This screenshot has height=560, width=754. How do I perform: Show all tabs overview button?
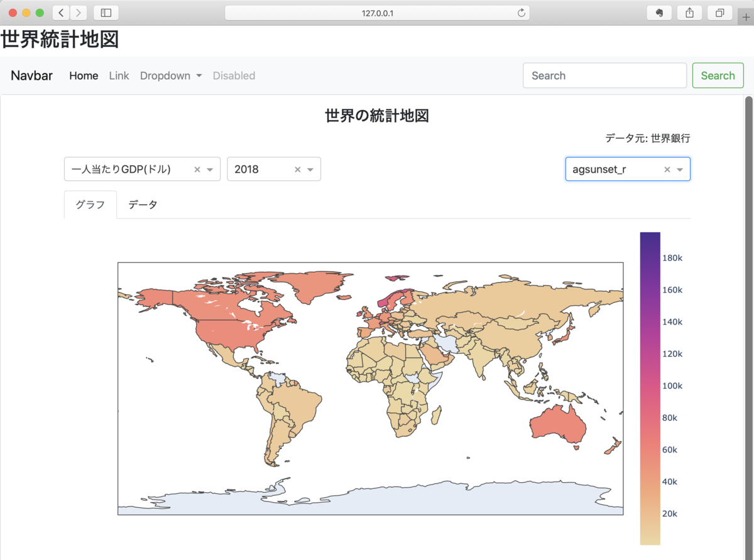tap(719, 13)
